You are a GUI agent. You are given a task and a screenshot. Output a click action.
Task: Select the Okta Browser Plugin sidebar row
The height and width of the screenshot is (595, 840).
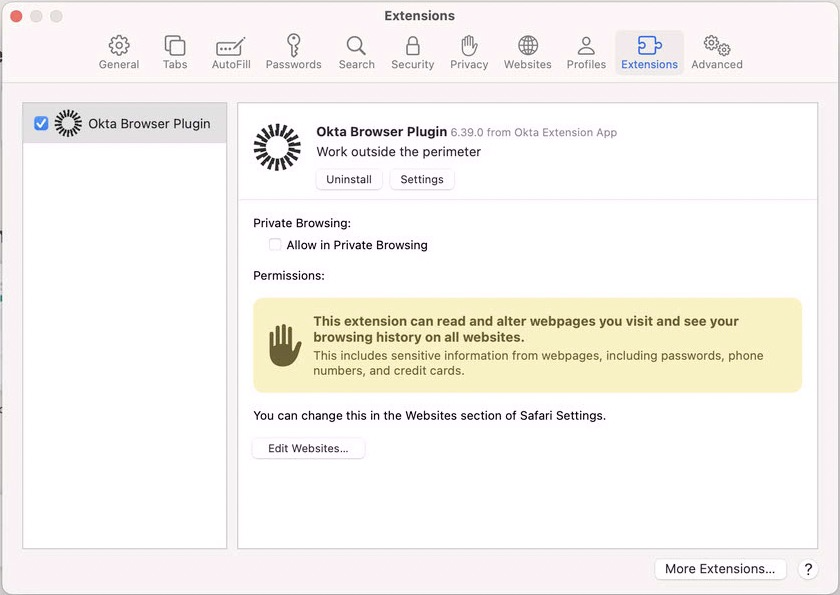[x=125, y=123]
